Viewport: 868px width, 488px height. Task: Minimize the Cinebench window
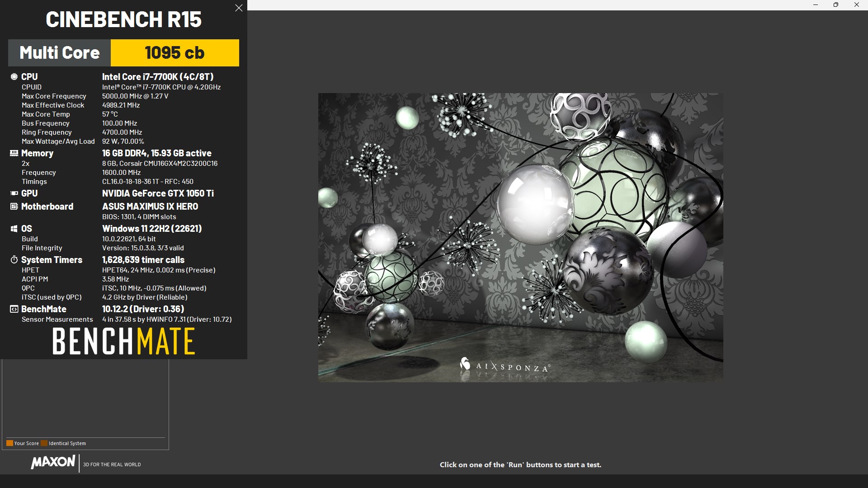816,5
